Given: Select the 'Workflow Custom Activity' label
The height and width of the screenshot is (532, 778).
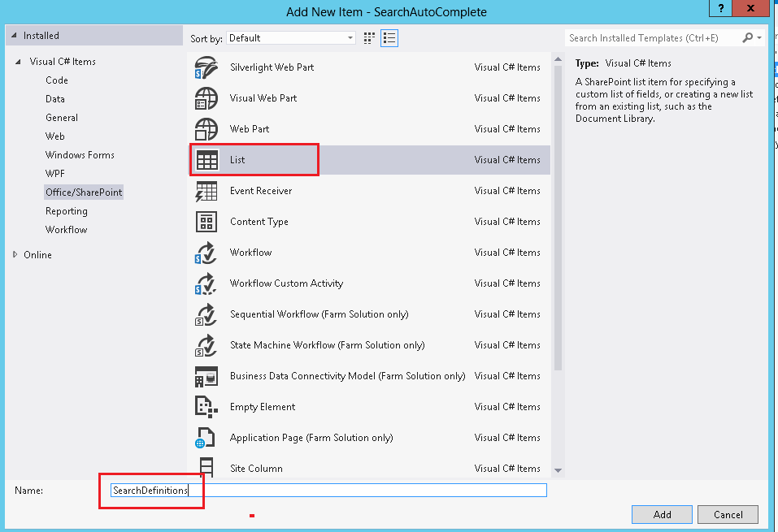Looking at the screenshot, I should point(286,283).
